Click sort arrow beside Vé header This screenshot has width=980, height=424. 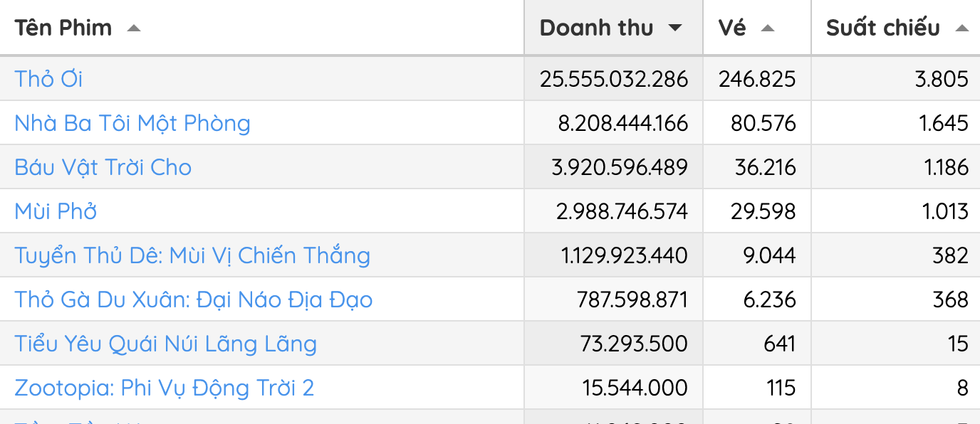click(x=767, y=28)
